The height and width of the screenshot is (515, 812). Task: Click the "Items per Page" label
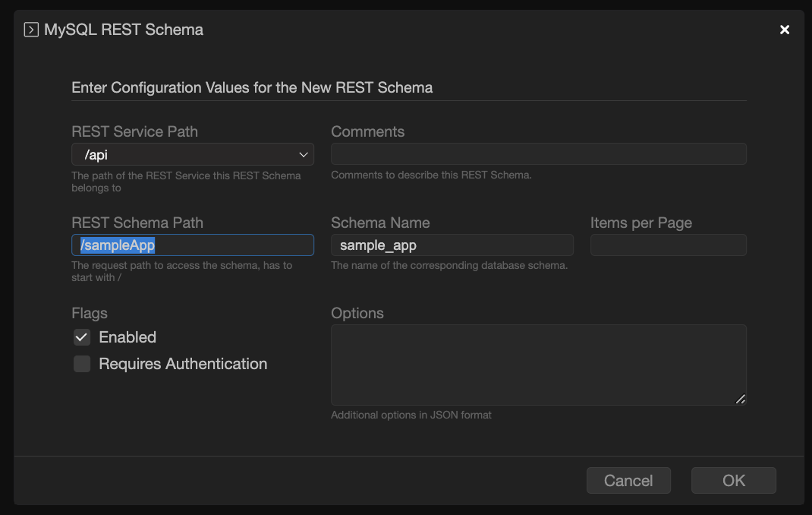click(x=640, y=223)
